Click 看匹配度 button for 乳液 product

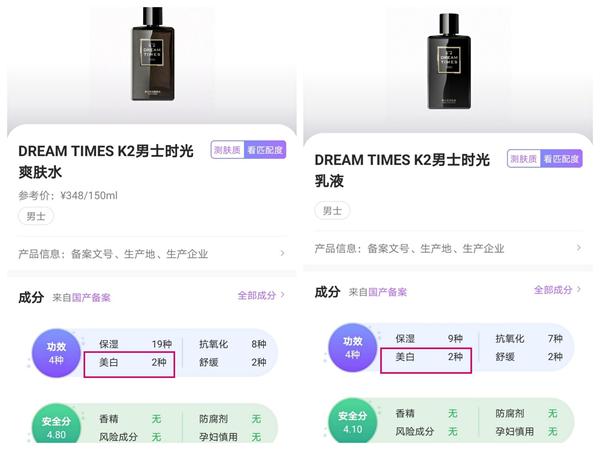[x=561, y=158]
